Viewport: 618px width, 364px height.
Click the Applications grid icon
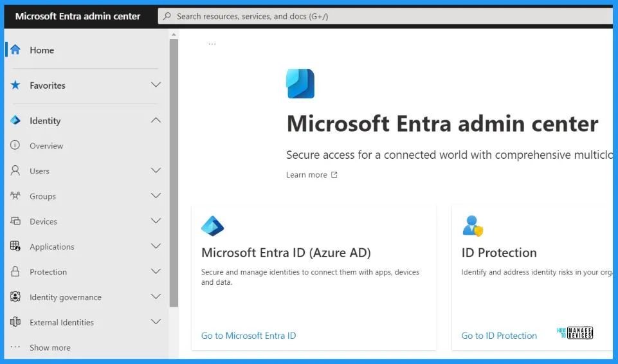click(x=15, y=246)
